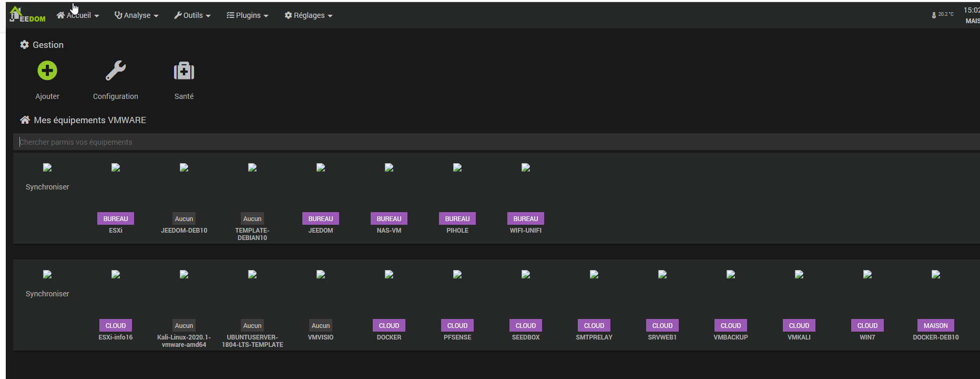Screen dimensions: 980x379
Task: Open the VMKALI equipment image
Action: (x=799, y=275)
